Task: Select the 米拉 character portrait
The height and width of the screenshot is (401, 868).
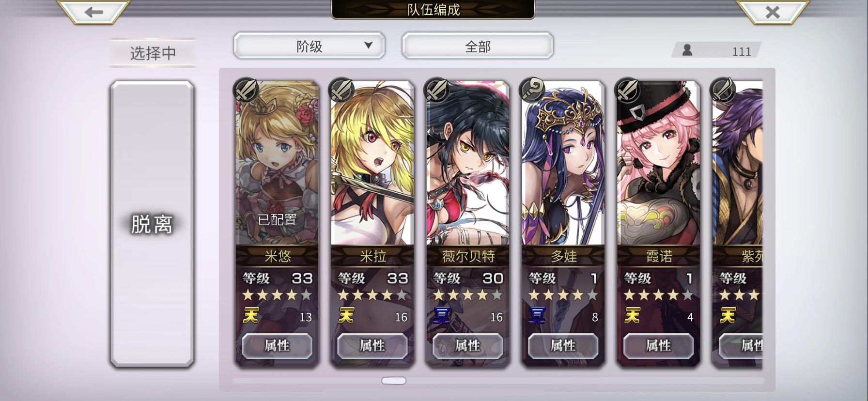Action: click(x=372, y=165)
